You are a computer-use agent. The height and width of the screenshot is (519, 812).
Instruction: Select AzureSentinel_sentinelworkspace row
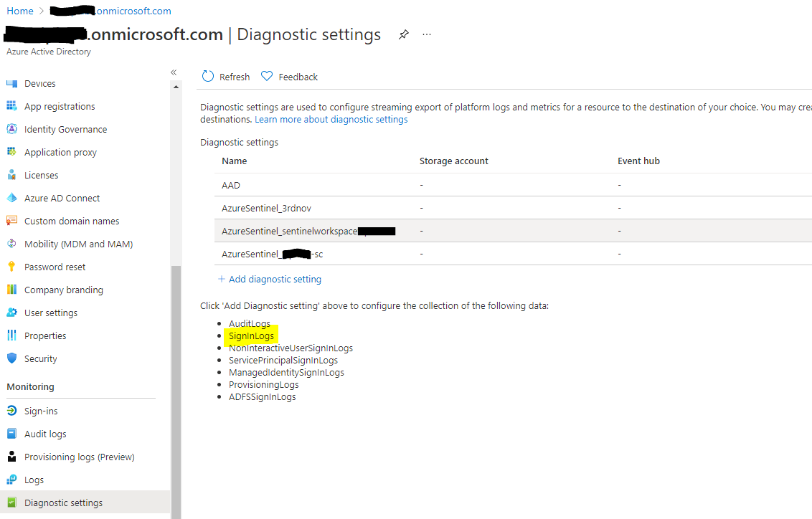click(513, 231)
